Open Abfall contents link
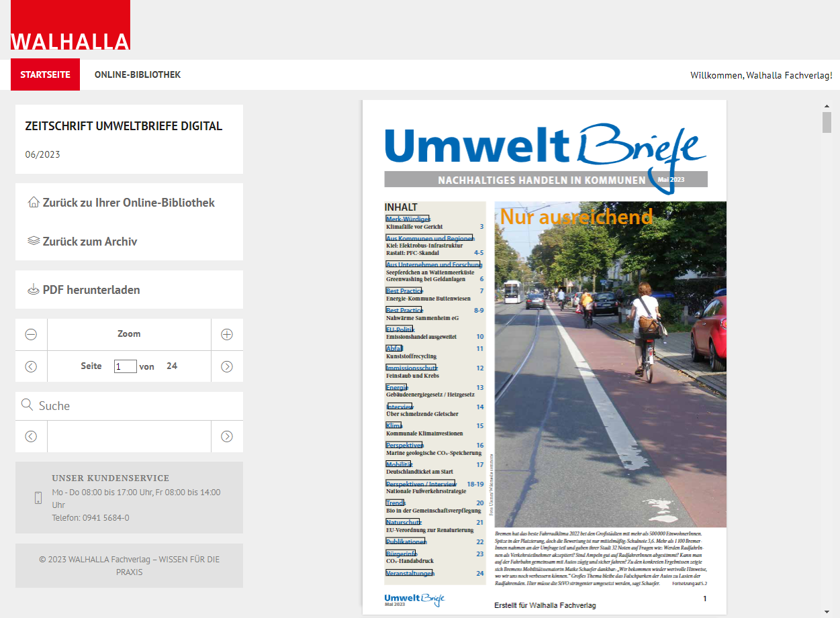Viewport: 840px width, 618px height. pyautogui.click(x=394, y=348)
